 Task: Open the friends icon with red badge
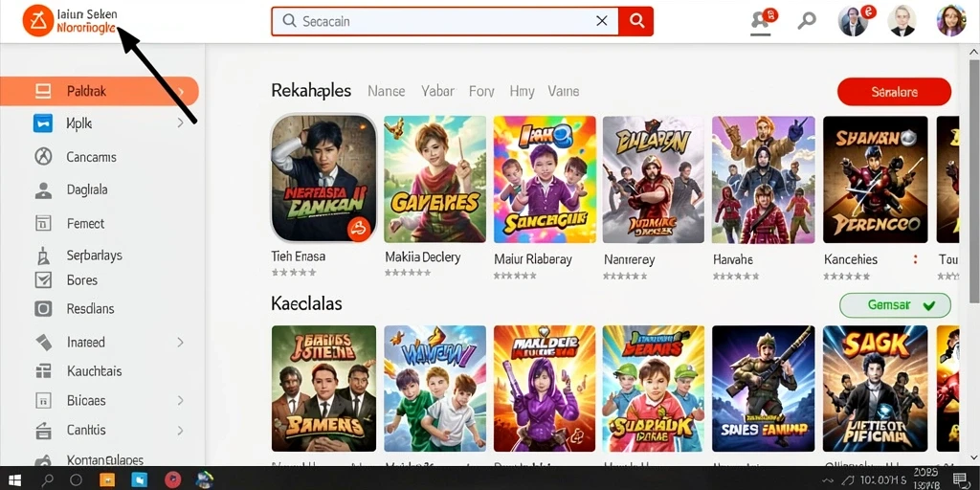(x=762, y=21)
